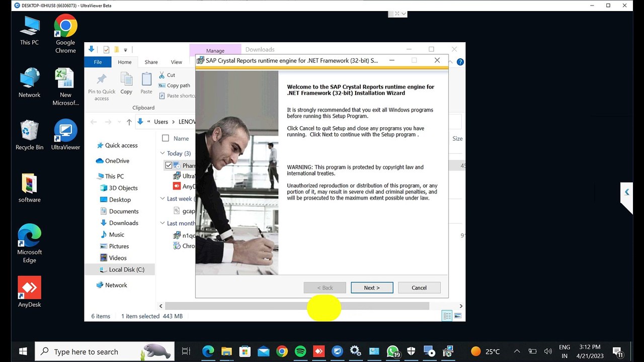
Task: Click the horizontal scrollbar left arrow in Explorer
Action: point(161,306)
